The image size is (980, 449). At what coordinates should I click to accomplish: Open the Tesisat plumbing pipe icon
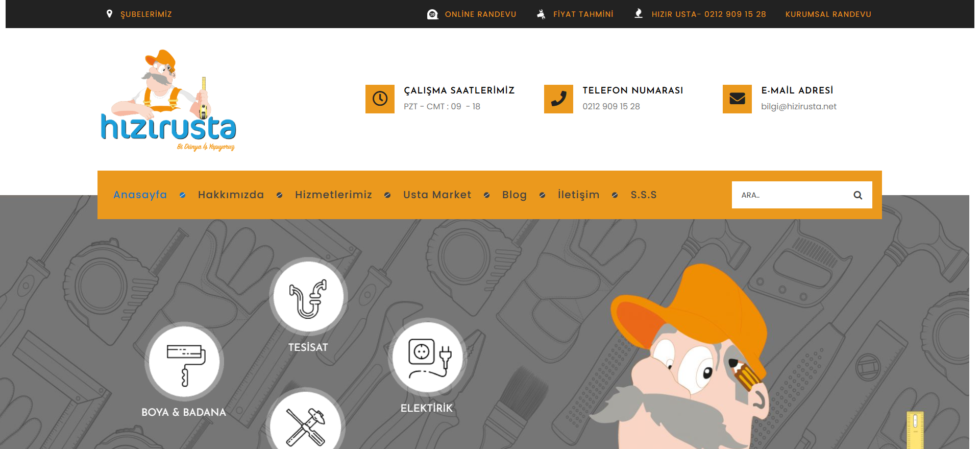click(x=308, y=297)
